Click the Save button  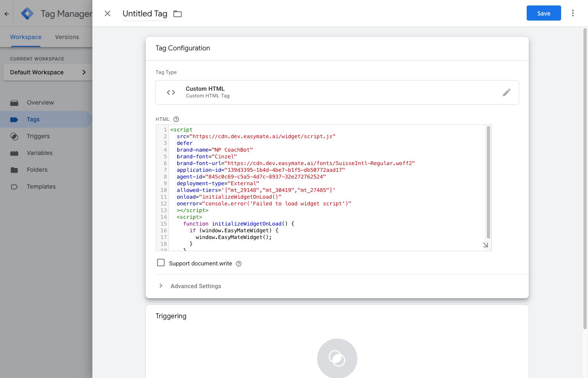(543, 13)
